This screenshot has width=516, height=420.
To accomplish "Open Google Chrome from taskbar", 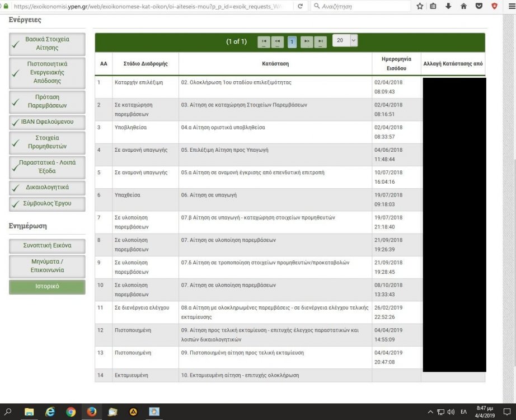I will pos(71,412).
